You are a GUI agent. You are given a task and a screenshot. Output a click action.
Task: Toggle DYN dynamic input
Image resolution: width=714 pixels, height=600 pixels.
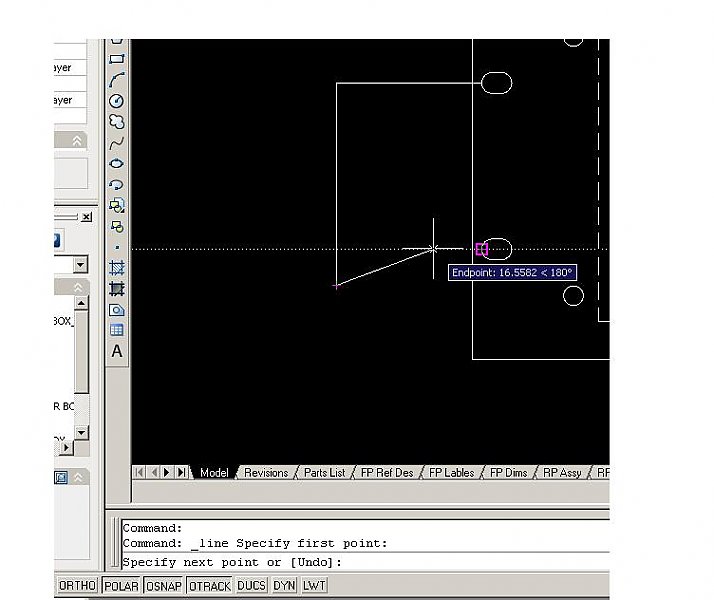[x=285, y=585]
